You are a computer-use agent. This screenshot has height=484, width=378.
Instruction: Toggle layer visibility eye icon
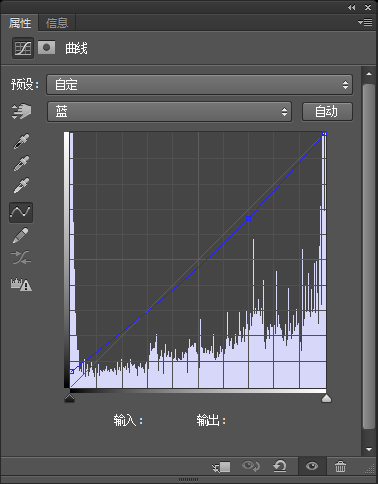pyautogui.click(x=312, y=466)
